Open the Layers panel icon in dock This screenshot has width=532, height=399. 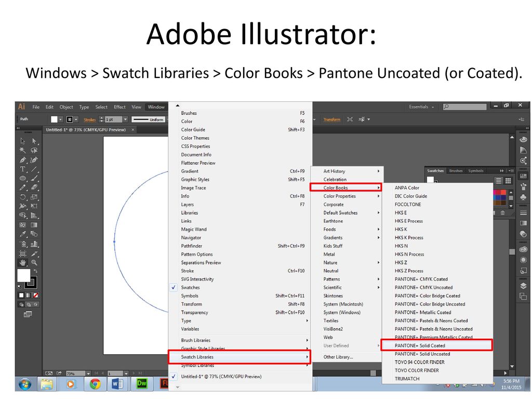(x=523, y=286)
